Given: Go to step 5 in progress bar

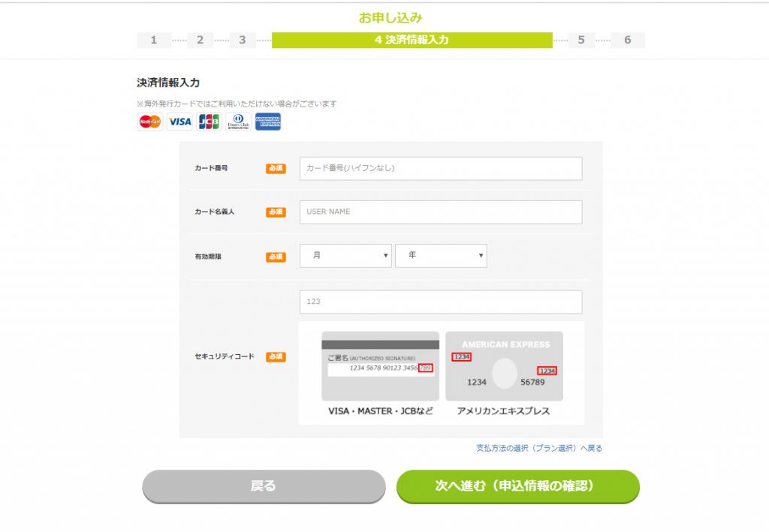Looking at the screenshot, I should (581, 41).
